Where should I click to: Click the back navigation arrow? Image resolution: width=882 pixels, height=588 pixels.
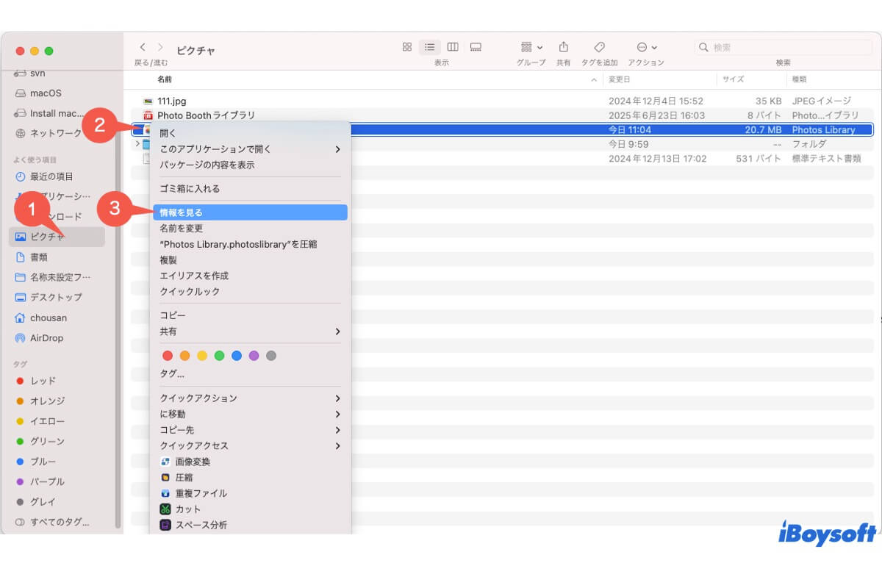[x=143, y=47]
